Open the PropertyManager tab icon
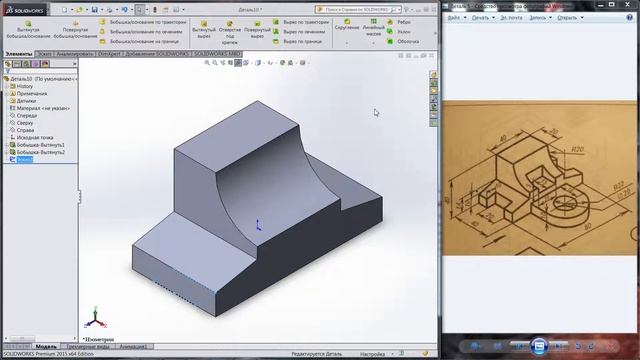The height and width of the screenshot is (360, 640). tap(17, 64)
